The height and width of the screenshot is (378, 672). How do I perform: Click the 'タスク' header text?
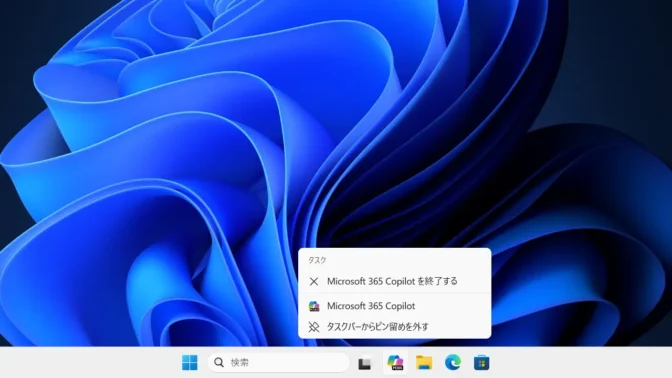pos(317,260)
